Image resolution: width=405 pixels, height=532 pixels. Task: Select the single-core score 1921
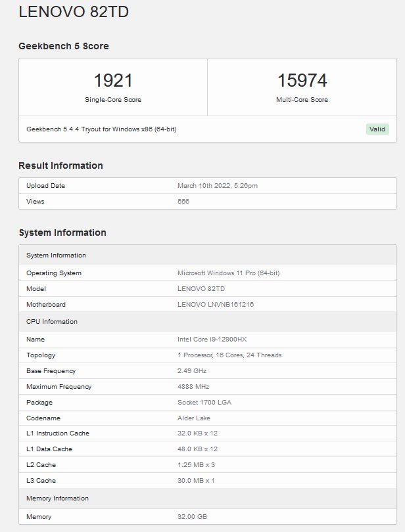point(113,81)
